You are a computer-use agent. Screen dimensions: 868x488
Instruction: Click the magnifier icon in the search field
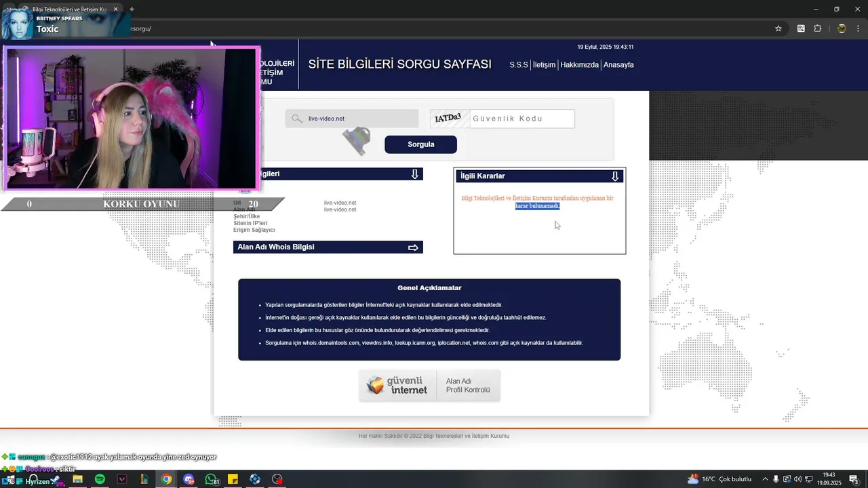[296, 119]
